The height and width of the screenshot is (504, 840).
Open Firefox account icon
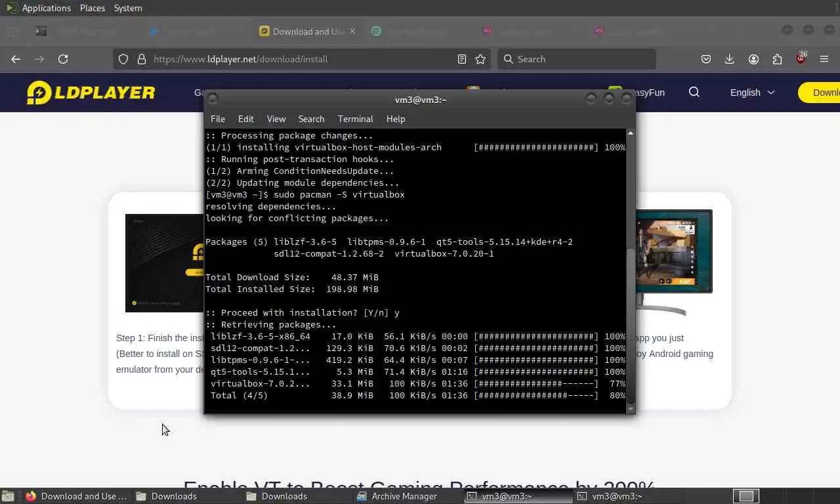pos(753,59)
